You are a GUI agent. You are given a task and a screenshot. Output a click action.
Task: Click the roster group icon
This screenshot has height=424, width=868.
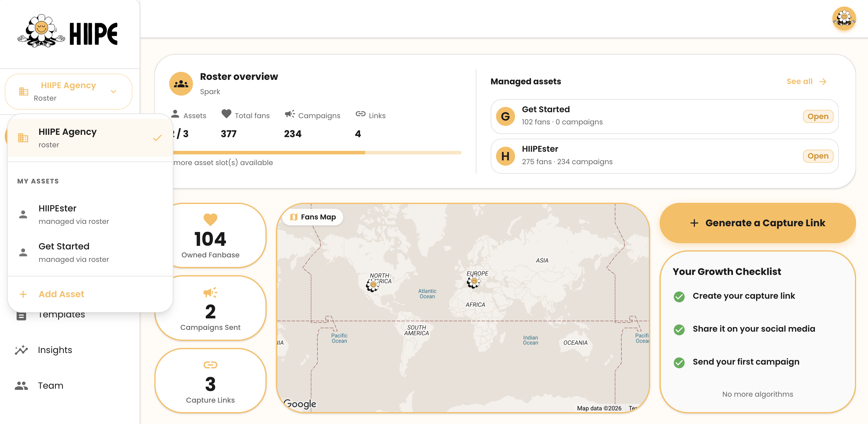[181, 84]
